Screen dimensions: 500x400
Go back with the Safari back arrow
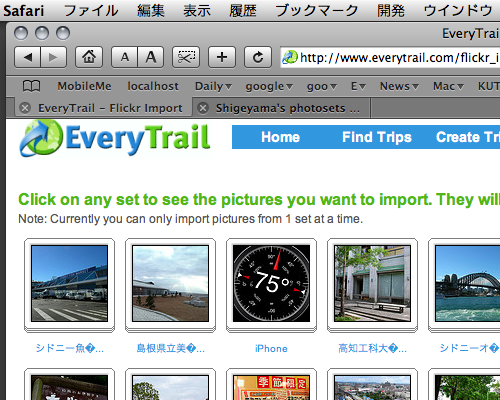28,57
